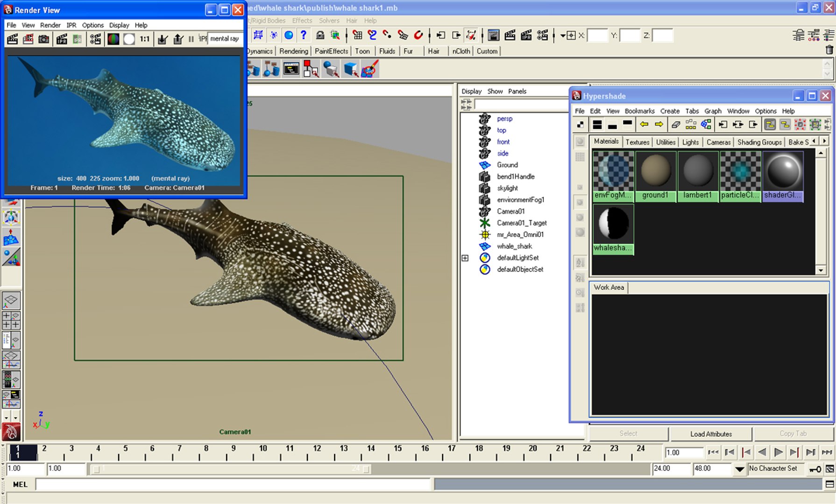Viewport: 836px width, 504px height.
Task: Click the Load Attributes button
Action: point(711,434)
